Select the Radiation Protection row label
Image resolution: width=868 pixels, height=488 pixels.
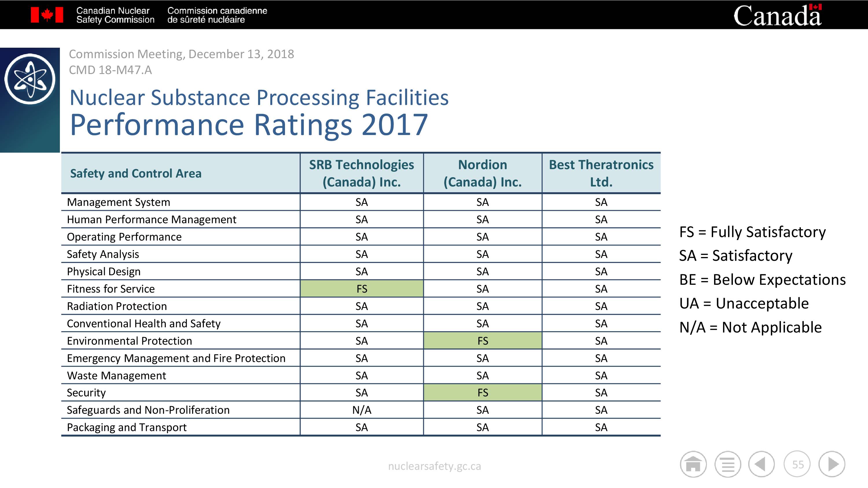[x=117, y=306]
